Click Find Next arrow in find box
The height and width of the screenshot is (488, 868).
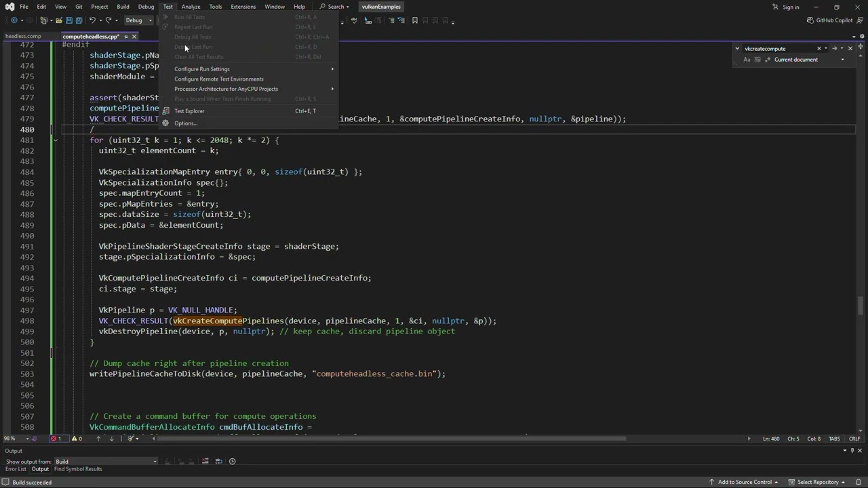click(x=834, y=49)
